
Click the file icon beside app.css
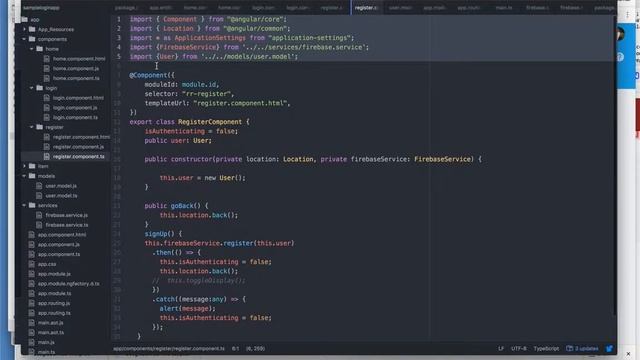coord(31,264)
